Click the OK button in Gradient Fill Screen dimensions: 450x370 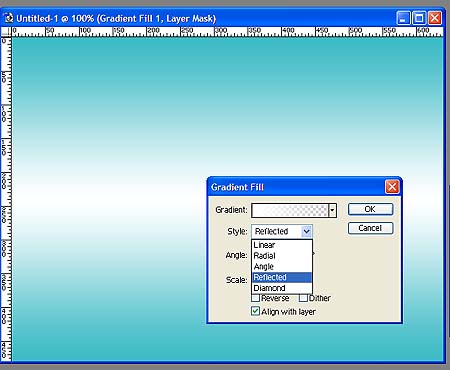pos(370,209)
